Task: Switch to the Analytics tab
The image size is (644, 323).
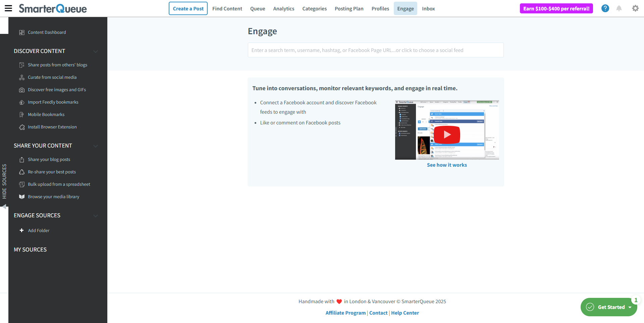Action: (x=283, y=9)
